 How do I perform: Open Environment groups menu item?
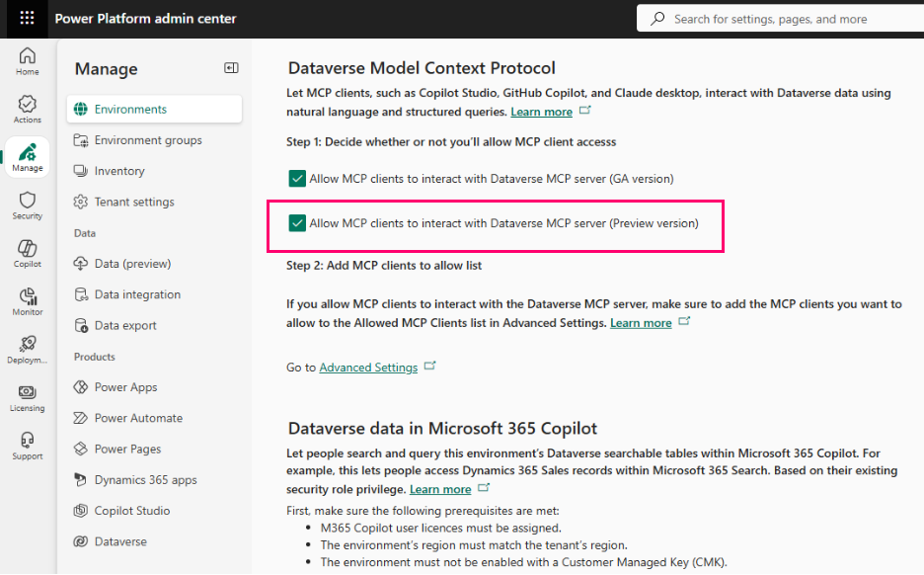154,140
